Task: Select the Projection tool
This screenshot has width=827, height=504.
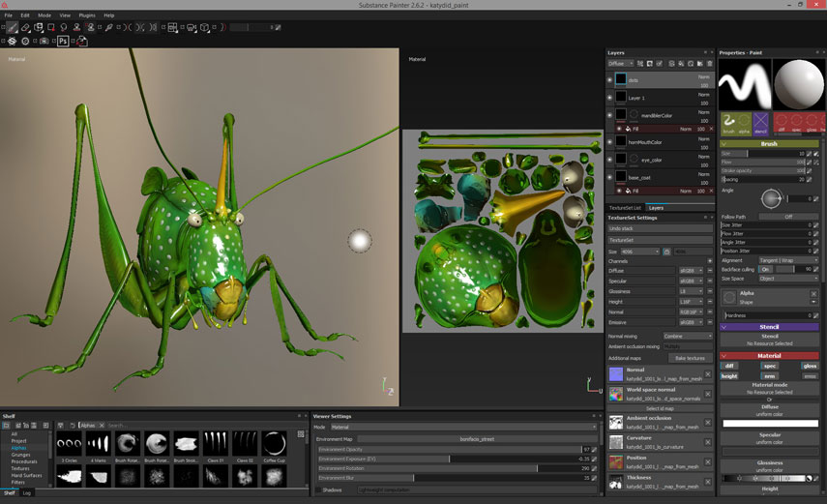Action: [38, 27]
